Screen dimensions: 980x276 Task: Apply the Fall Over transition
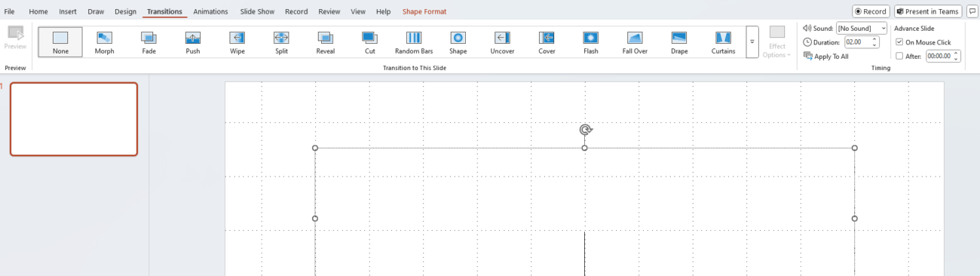(635, 42)
